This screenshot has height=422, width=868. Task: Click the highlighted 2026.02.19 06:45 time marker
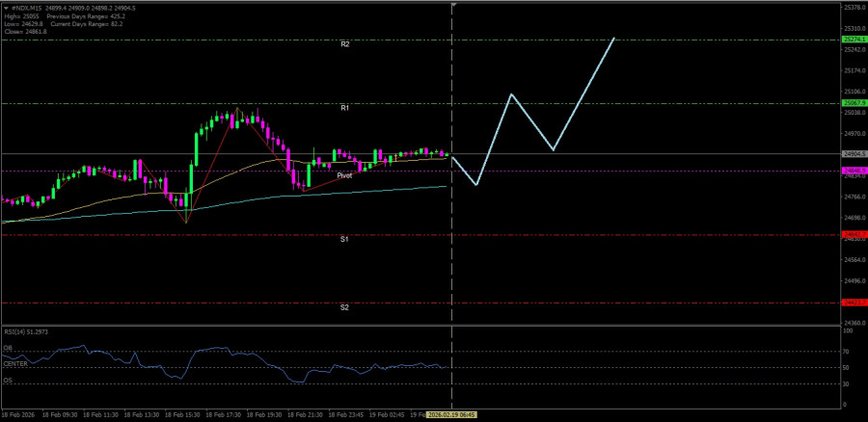(453, 415)
